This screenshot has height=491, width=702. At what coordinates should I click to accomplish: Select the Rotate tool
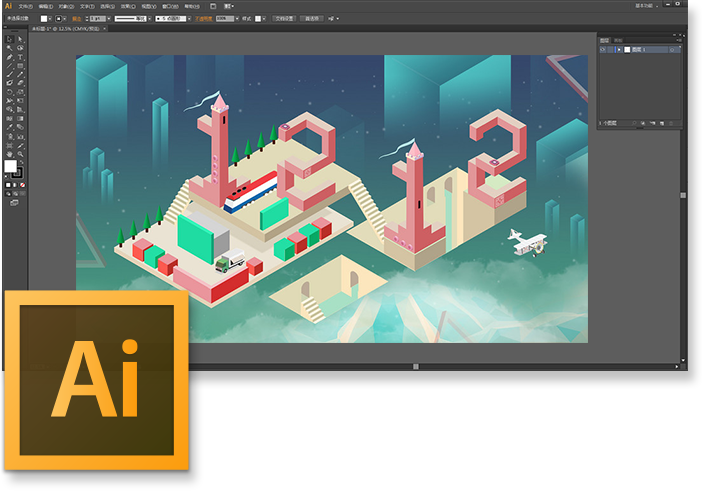(x=9, y=92)
